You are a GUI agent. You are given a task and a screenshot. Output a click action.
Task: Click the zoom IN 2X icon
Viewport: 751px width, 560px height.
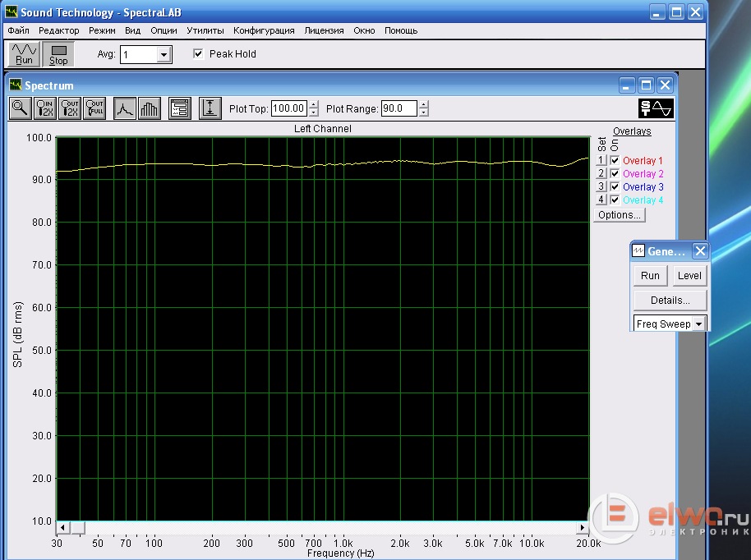pyautogui.click(x=44, y=108)
